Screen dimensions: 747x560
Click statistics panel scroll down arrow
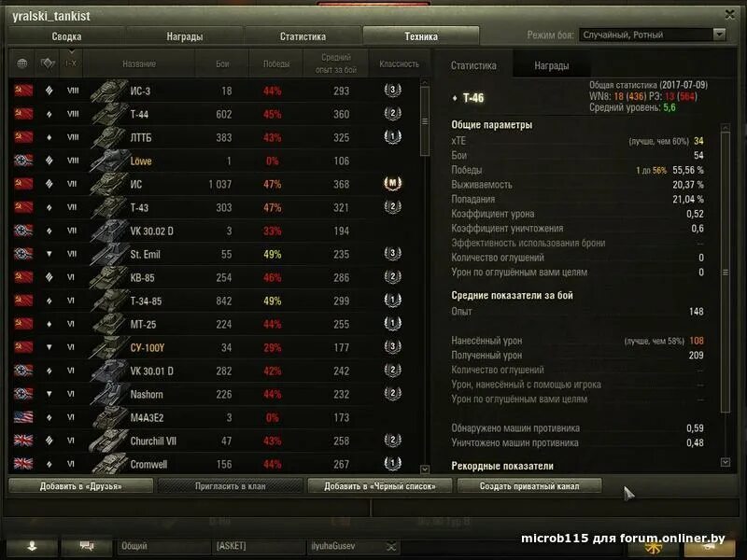[x=726, y=462]
